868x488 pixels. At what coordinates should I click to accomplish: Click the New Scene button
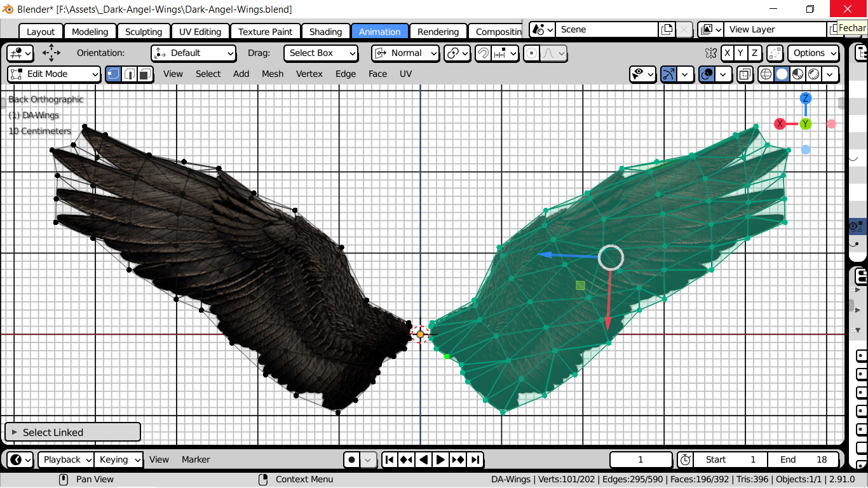coord(668,29)
